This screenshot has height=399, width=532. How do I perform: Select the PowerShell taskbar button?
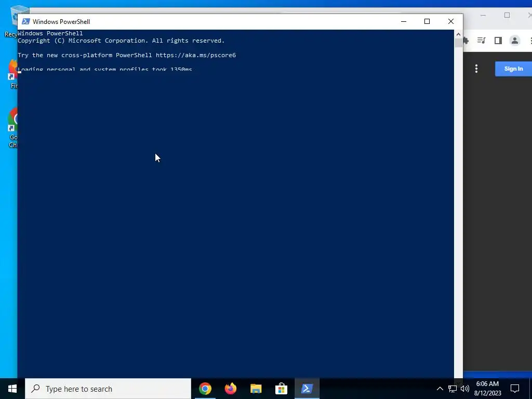pos(307,389)
